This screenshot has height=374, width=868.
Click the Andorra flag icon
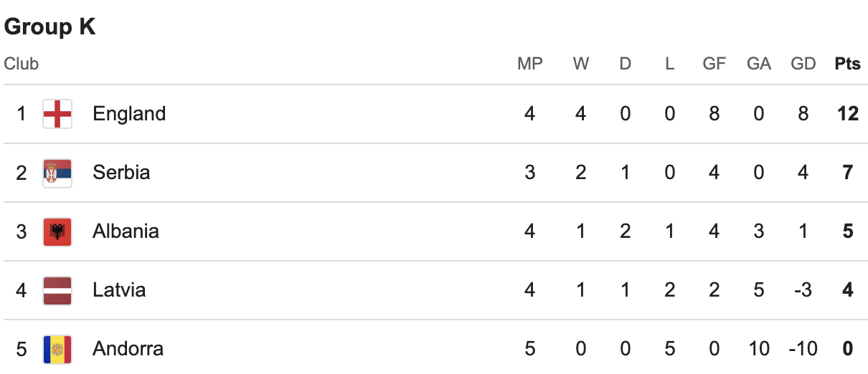point(57,349)
